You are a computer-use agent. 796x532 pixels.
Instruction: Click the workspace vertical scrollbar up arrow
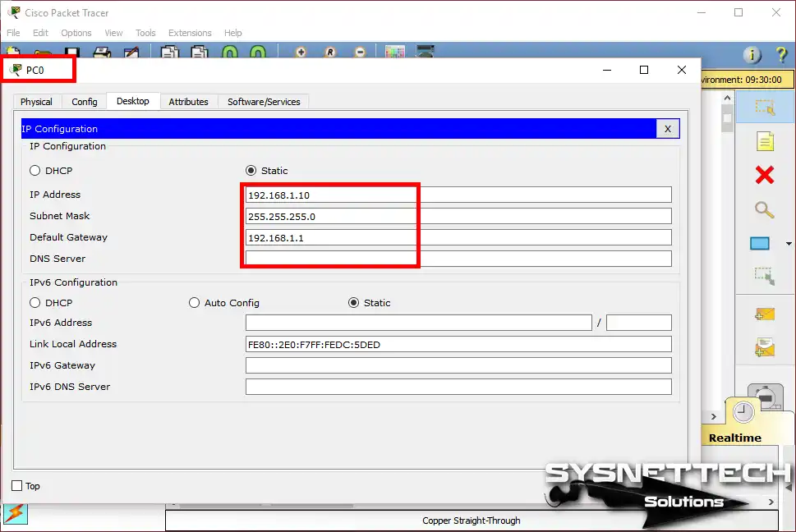point(728,98)
